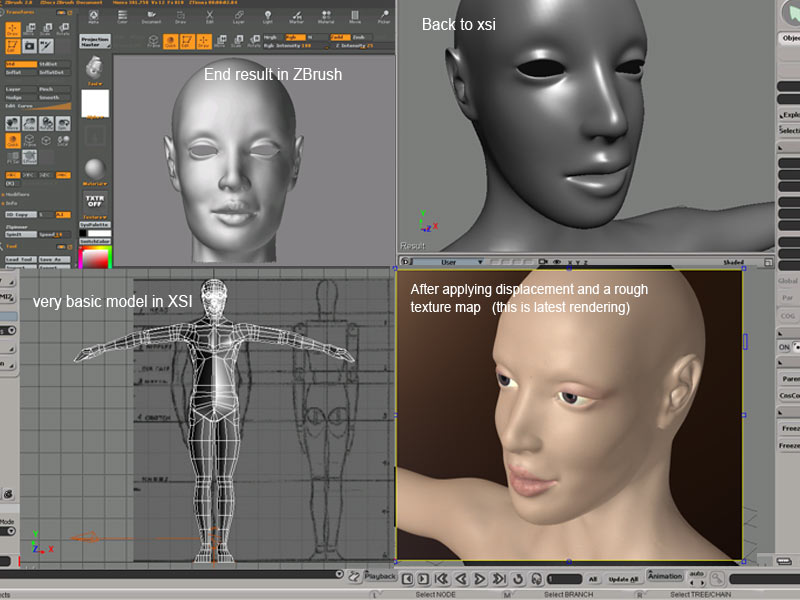Pick a color in ZBrush color picker
Viewport: 800px width, 600px height.
(x=95, y=257)
